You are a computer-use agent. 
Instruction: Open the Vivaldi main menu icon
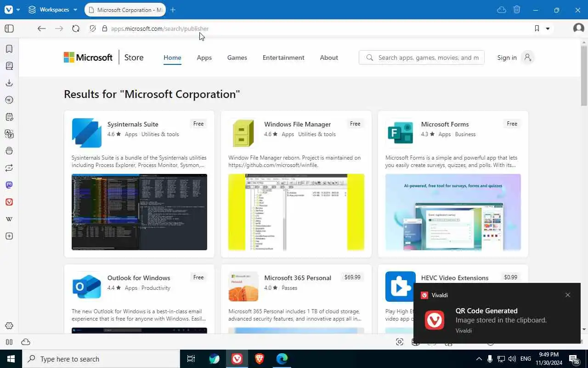(9, 10)
